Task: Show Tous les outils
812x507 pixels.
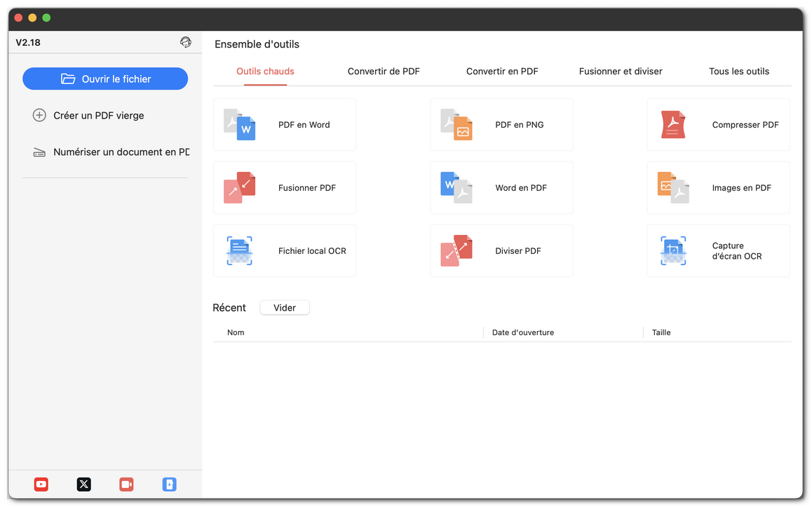Action: 738,71
